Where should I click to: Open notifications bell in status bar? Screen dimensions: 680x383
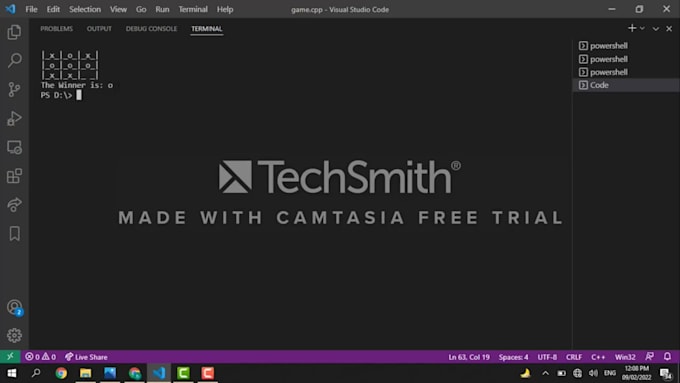(x=667, y=357)
